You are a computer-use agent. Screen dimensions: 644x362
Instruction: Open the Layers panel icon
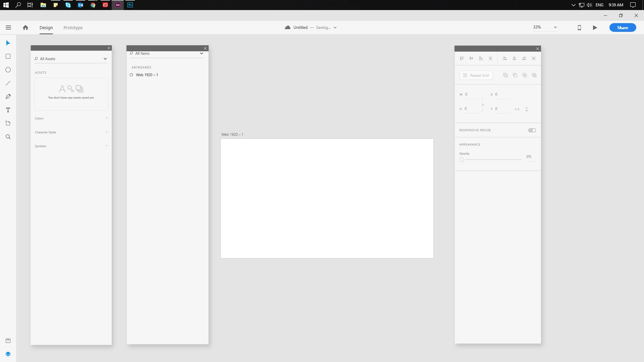pyautogui.click(x=8, y=354)
